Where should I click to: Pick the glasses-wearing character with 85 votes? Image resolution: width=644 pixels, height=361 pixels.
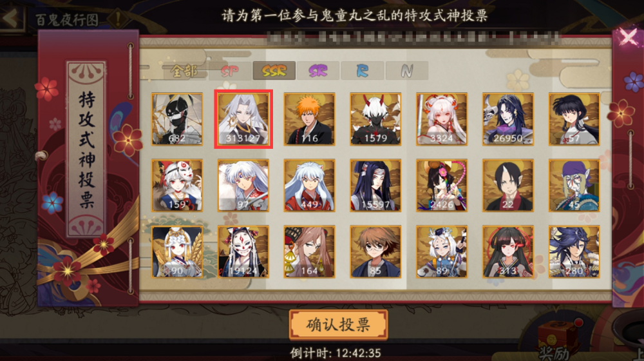pos(375,251)
